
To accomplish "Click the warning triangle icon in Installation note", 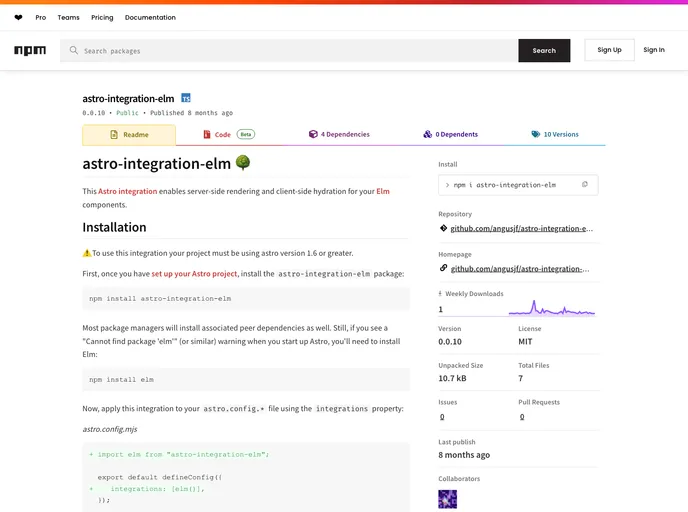I will click(87, 253).
